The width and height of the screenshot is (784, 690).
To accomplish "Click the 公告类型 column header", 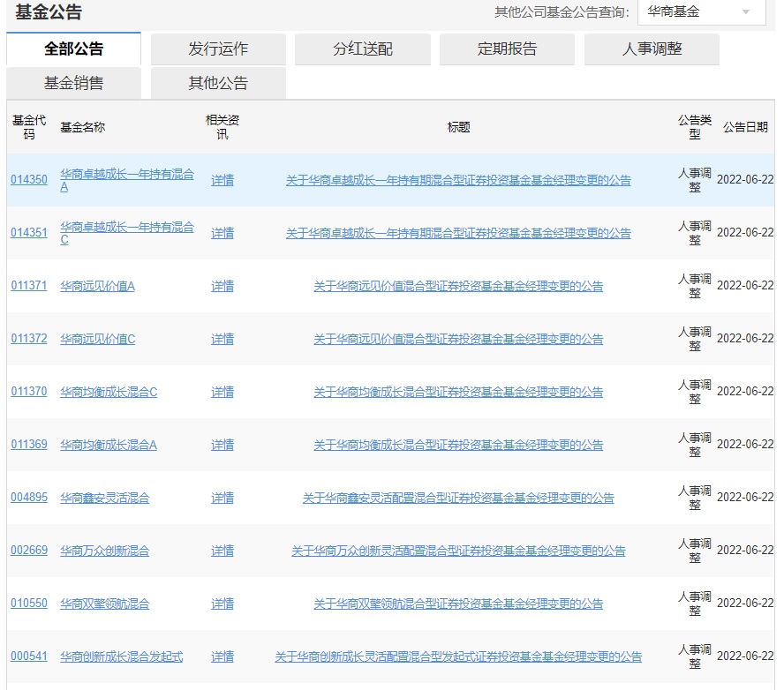I will pos(695,127).
